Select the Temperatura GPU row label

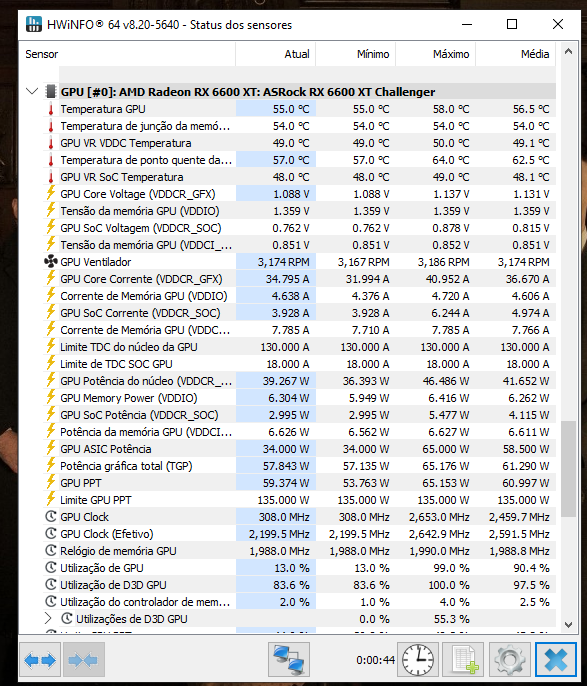click(x=103, y=109)
